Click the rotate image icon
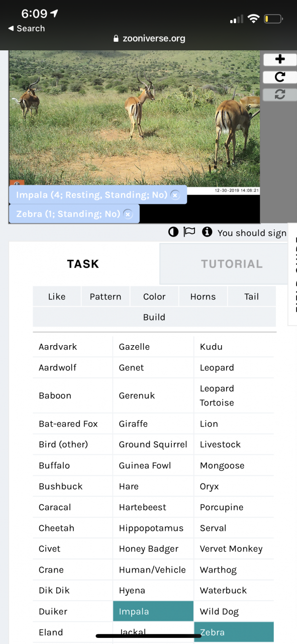This screenshot has height=644, width=297. [x=280, y=77]
